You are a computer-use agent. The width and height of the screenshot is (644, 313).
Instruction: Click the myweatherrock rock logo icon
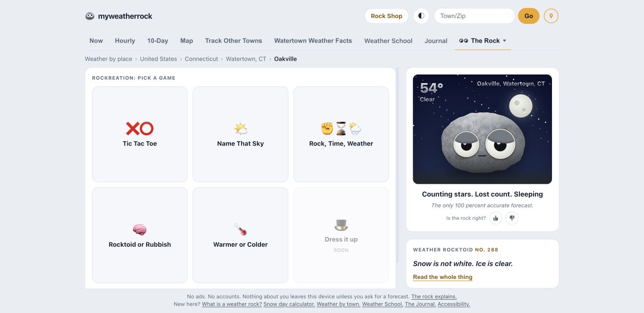[x=90, y=16]
